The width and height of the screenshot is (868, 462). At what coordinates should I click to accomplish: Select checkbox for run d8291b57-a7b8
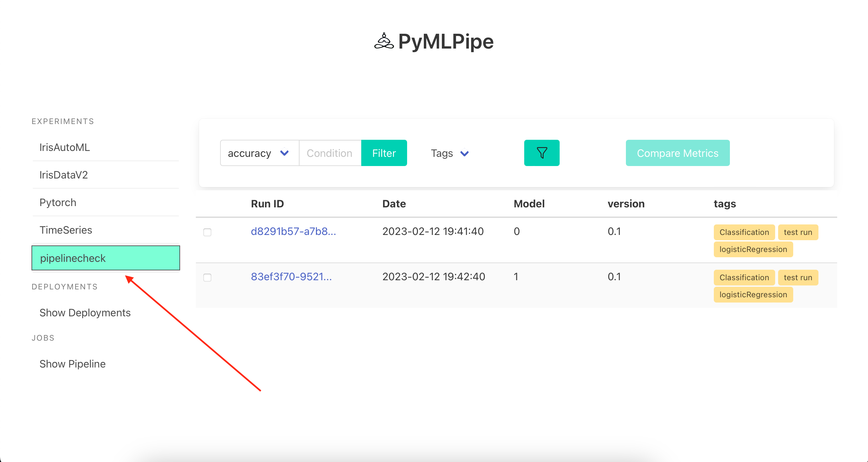coord(207,232)
